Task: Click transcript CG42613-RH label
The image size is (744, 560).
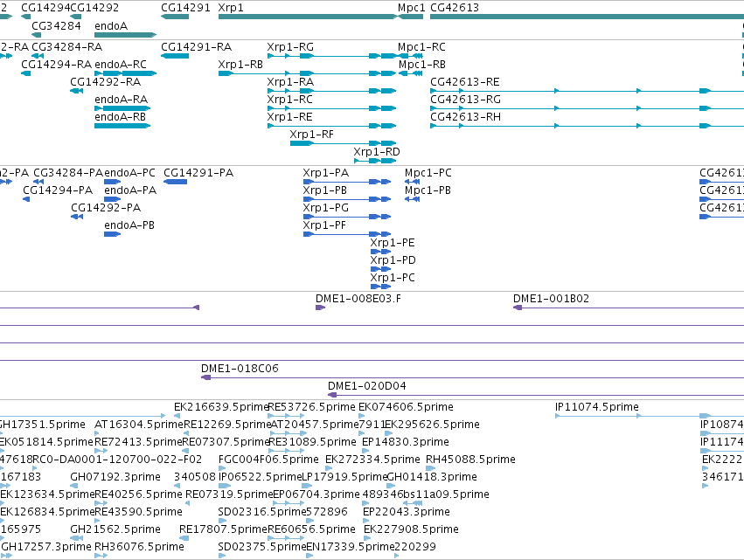Action: (465, 117)
